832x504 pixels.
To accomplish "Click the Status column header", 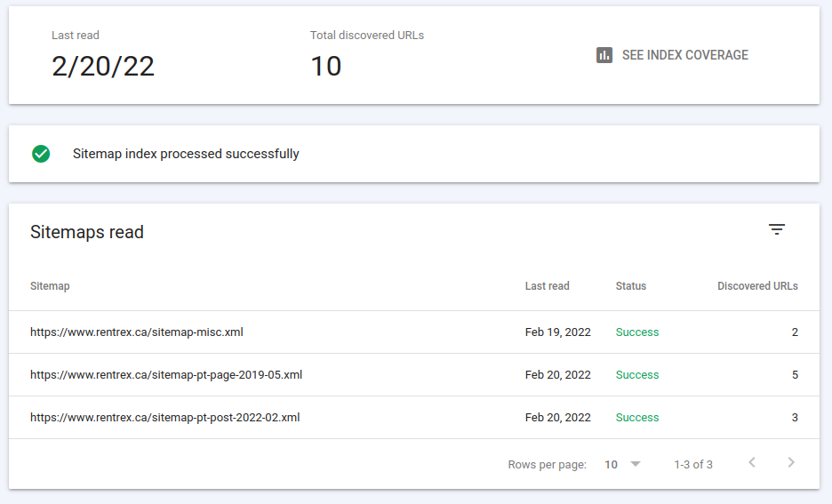I will pos(631,286).
